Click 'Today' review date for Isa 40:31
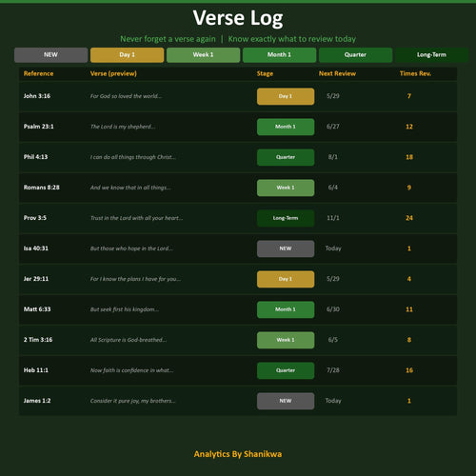Screen dimensions: 476x476 [x=333, y=248]
